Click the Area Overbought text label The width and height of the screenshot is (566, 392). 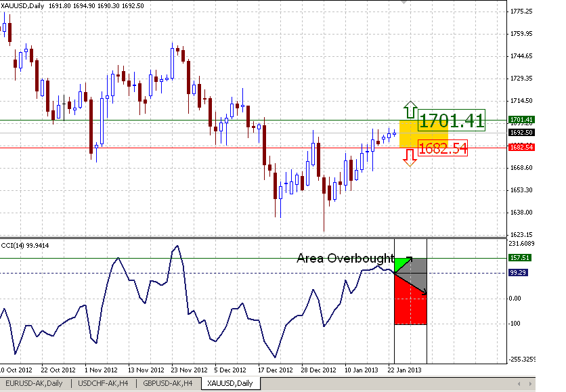tap(345, 258)
